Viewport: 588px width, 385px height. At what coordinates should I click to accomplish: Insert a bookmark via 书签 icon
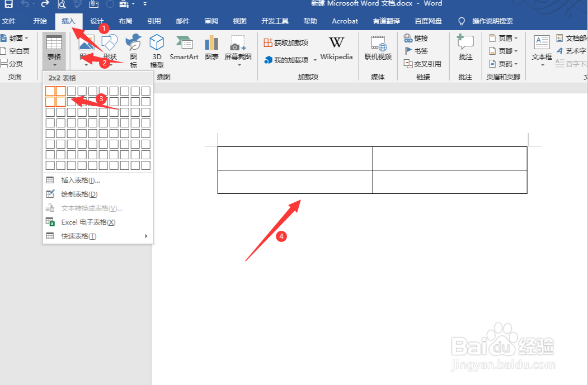point(415,50)
